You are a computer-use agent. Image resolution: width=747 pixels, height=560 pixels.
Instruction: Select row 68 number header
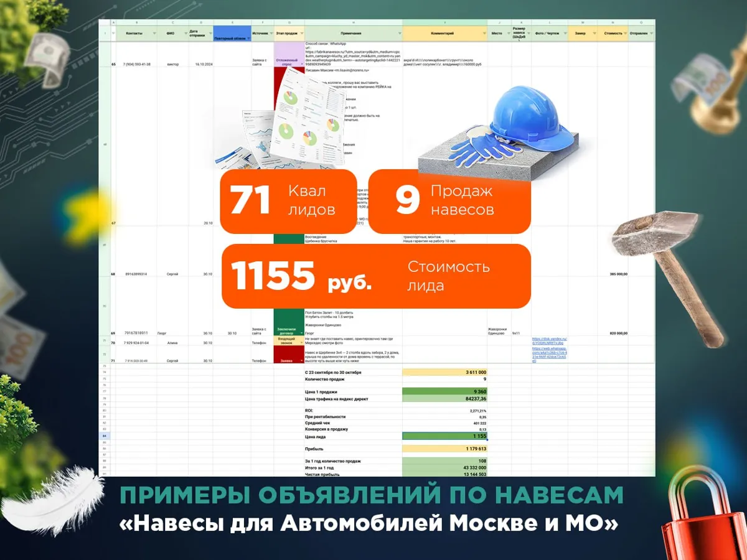click(113, 274)
